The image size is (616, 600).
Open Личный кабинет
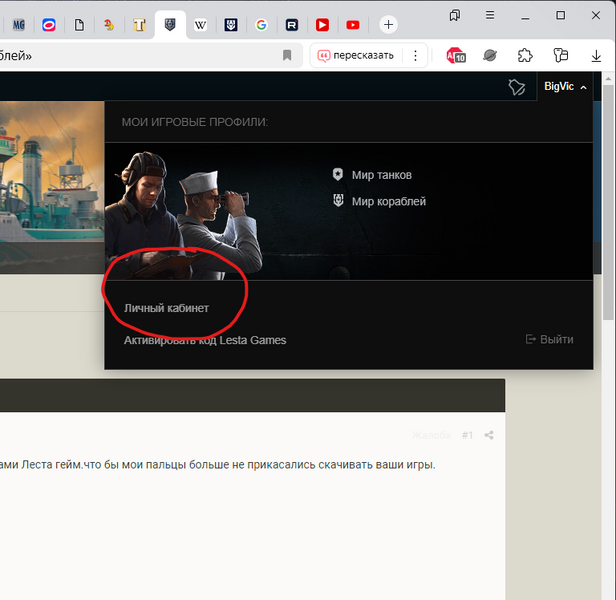(x=166, y=308)
